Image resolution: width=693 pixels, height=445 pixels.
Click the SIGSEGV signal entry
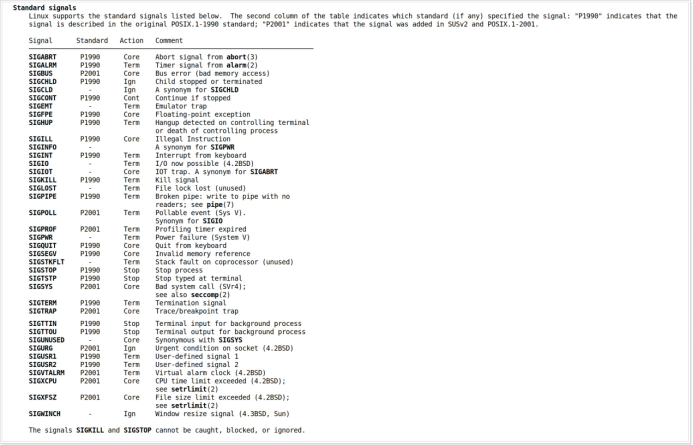[x=42, y=254]
